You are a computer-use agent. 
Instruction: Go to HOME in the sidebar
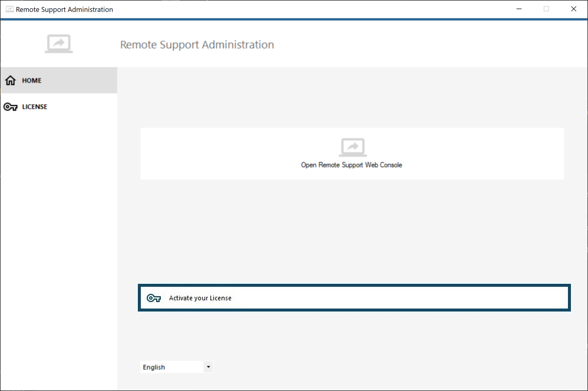[x=32, y=80]
